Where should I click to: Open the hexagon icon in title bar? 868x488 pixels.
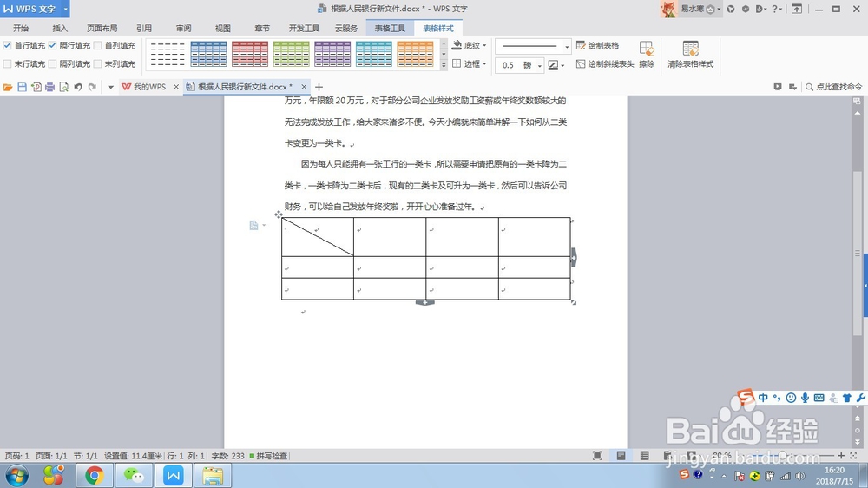(746, 9)
